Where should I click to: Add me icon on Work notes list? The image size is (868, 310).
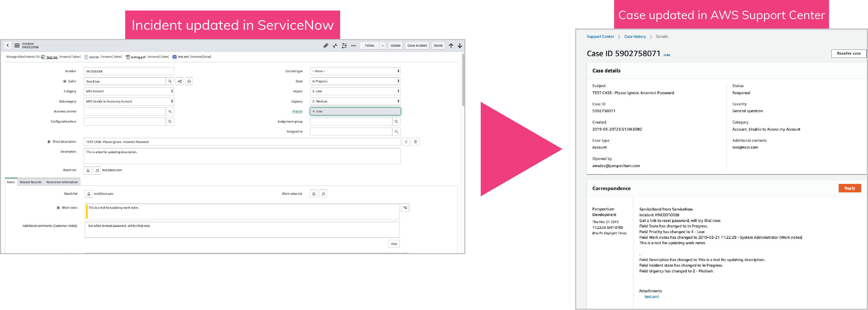323,194
